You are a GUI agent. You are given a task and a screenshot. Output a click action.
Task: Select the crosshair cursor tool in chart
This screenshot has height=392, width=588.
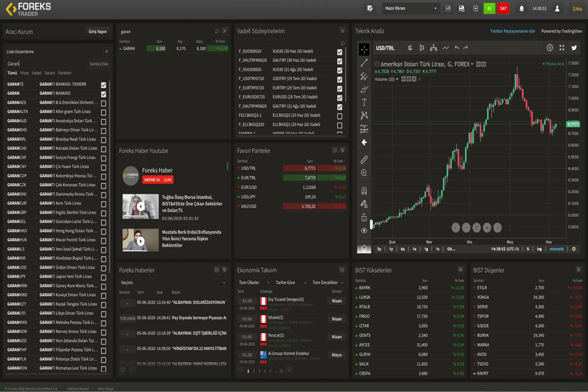tap(364, 49)
